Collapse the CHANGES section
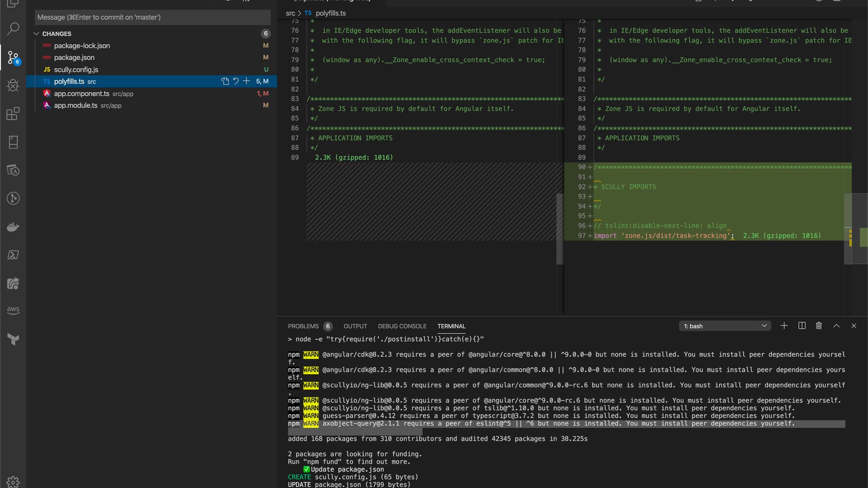Viewport: 868px width, 488px height. [x=37, y=34]
